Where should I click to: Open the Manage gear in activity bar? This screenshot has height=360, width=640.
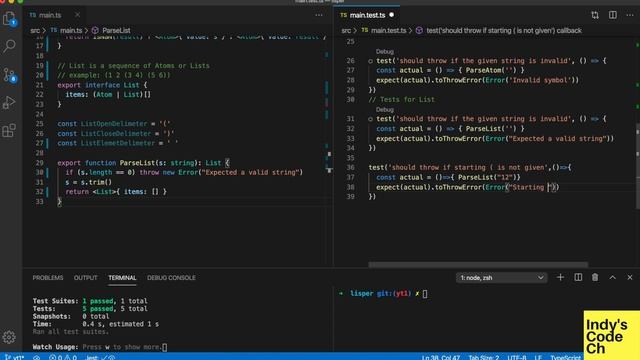coord(9,337)
